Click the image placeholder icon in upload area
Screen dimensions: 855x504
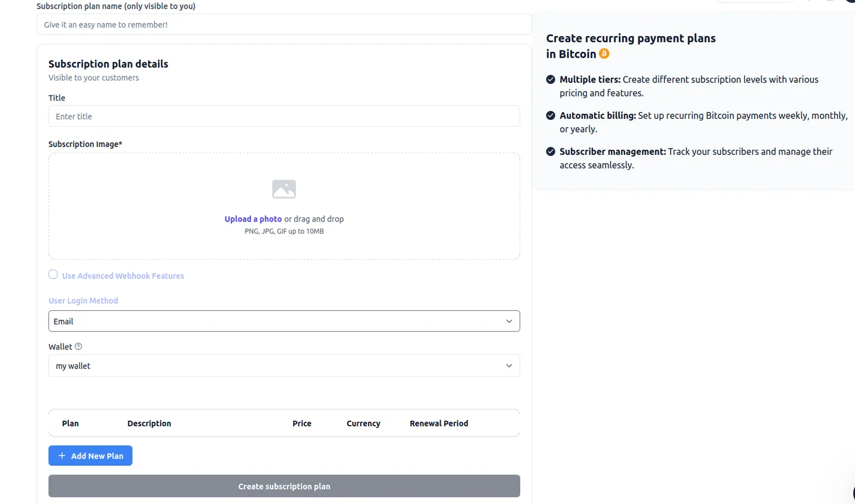coord(283,189)
